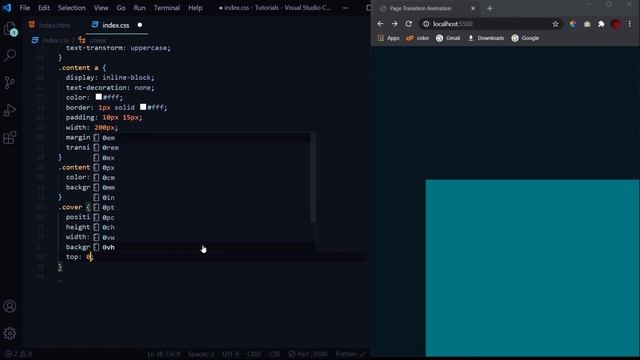
Task: Change language mode via CSS status item
Action: (x=274, y=354)
